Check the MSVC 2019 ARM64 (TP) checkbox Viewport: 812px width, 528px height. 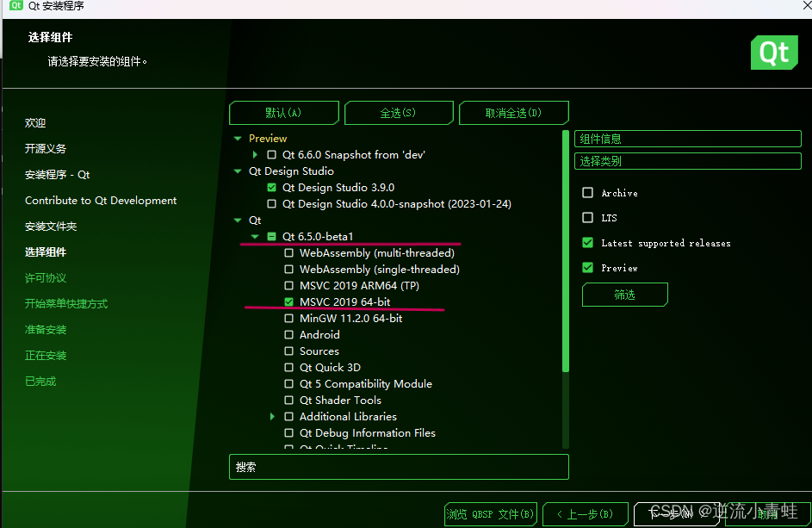point(289,285)
